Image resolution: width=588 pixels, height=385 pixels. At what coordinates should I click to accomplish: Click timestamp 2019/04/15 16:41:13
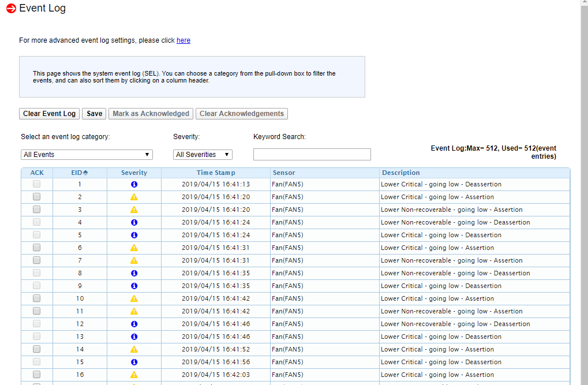216,184
